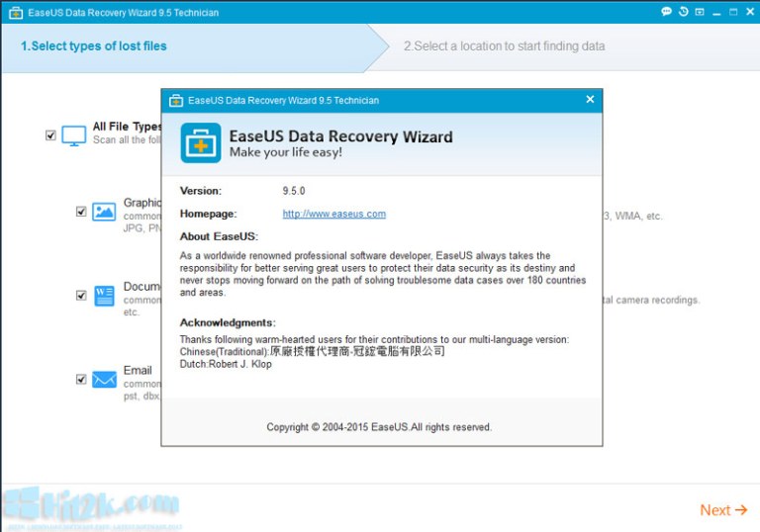
Task: Click the Dutch:Robert J. Klop line
Action: (x=226, y=364)
